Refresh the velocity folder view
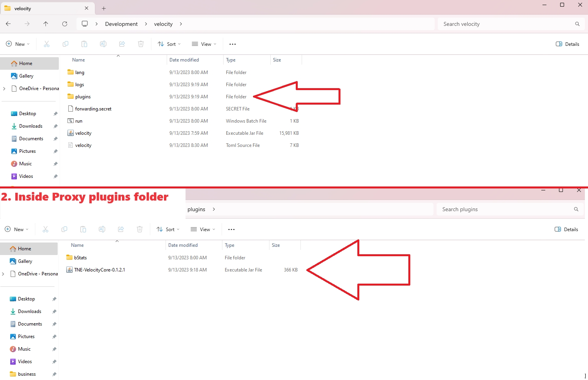Image resolution: width=588 pixels, height=380 pixels. coord(65,24)
